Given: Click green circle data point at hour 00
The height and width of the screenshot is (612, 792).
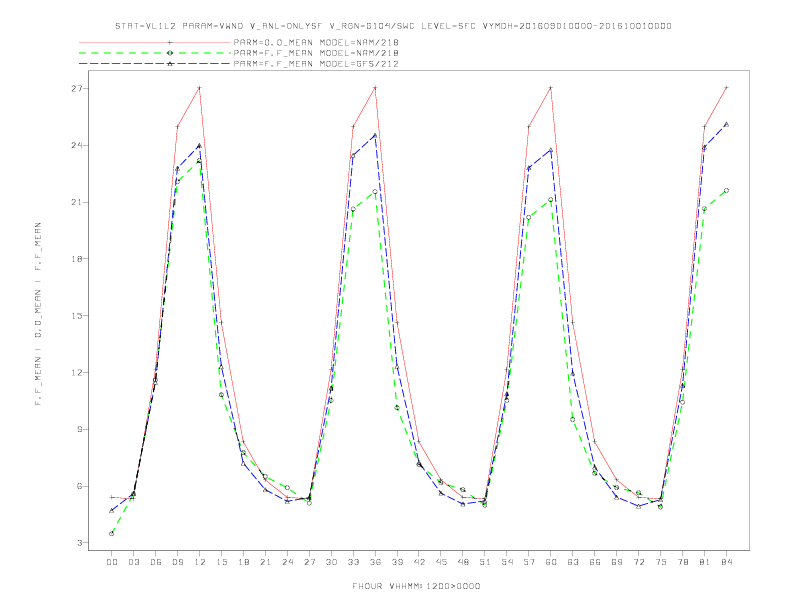Looking at the screenshot, I should (x=112, y=533).
